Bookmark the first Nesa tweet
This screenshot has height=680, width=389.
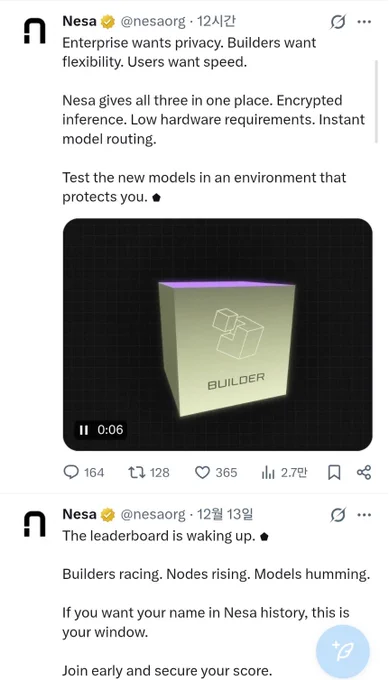333,472
